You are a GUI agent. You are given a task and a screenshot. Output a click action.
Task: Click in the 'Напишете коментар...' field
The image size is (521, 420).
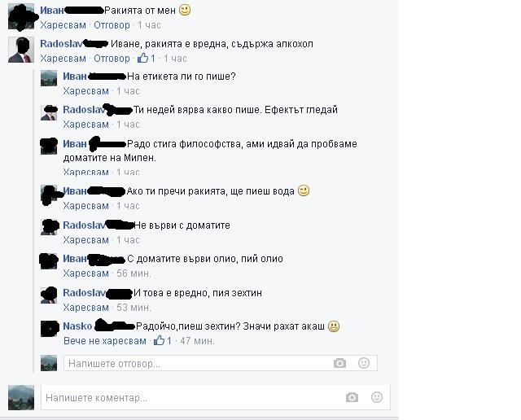(216, 397)
